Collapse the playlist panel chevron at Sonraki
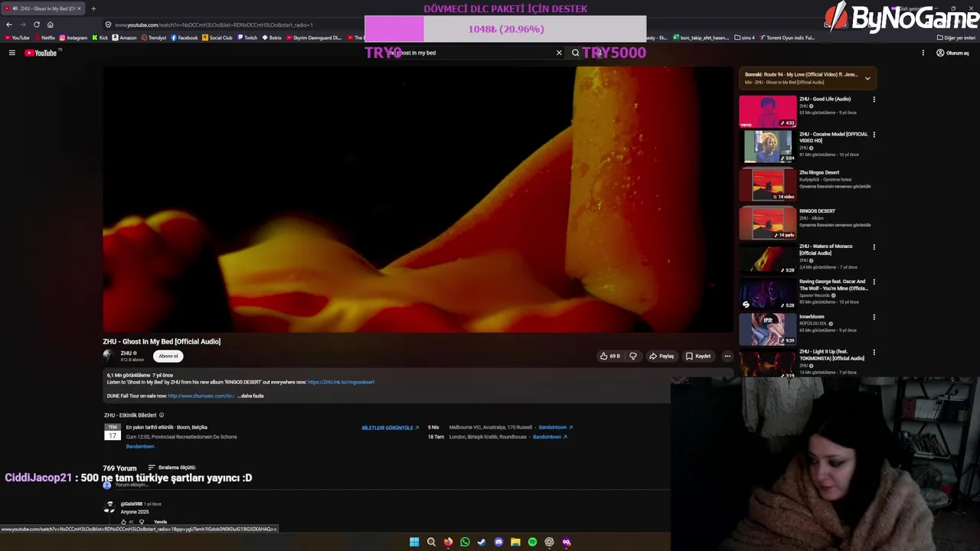 [x=867, y=78]
